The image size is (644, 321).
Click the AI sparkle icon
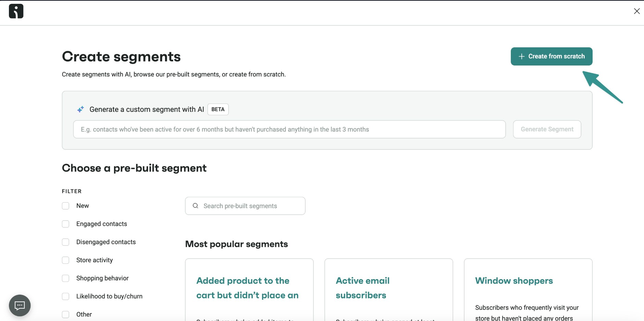pyautogui.click(x=80, y=109)
